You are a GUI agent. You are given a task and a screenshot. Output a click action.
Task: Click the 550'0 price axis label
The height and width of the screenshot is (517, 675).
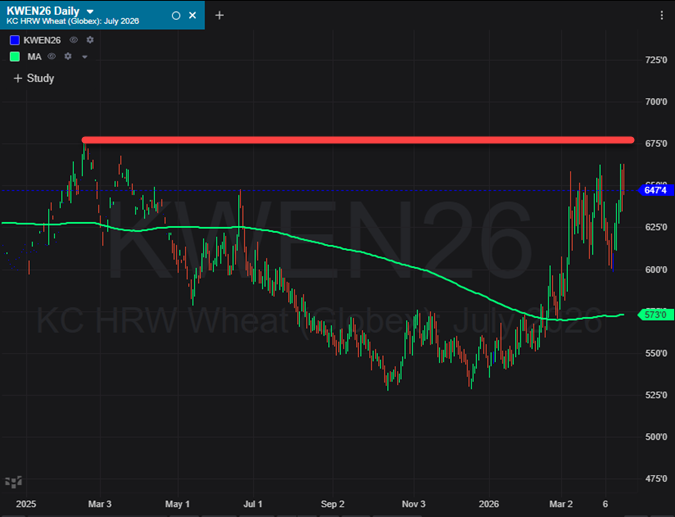656,353
